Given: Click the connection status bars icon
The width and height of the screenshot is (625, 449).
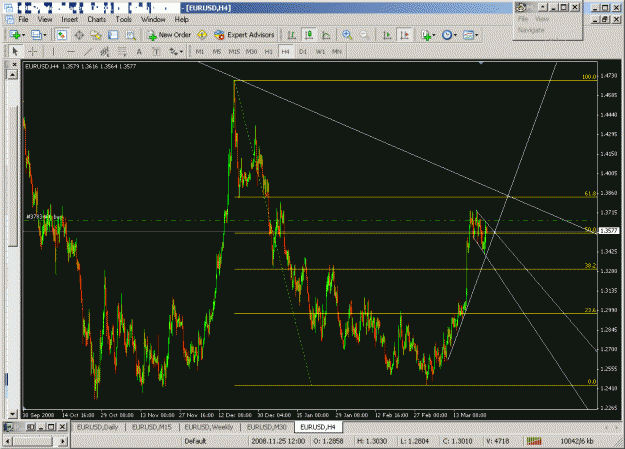Looking at the screenshot, I should (534, 441).
